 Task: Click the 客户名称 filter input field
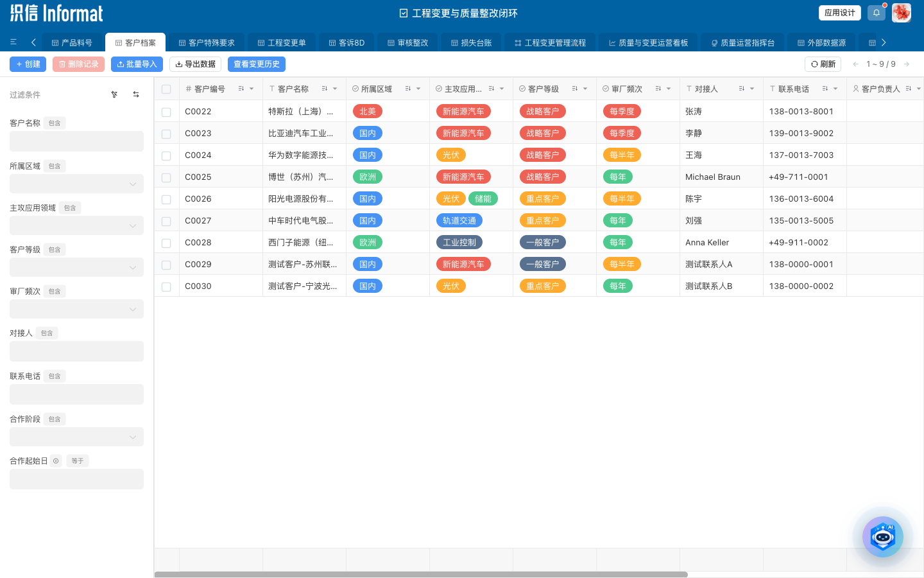[x=76, y=141]
